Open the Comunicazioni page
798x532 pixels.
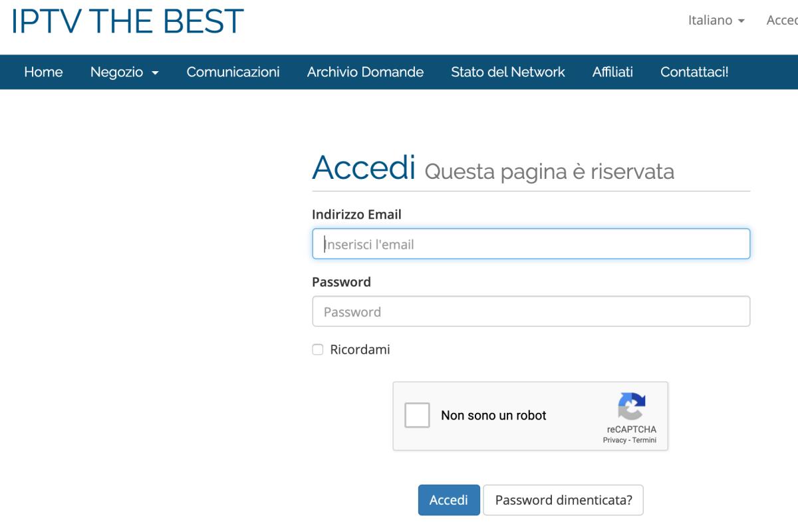coord(233,72)
